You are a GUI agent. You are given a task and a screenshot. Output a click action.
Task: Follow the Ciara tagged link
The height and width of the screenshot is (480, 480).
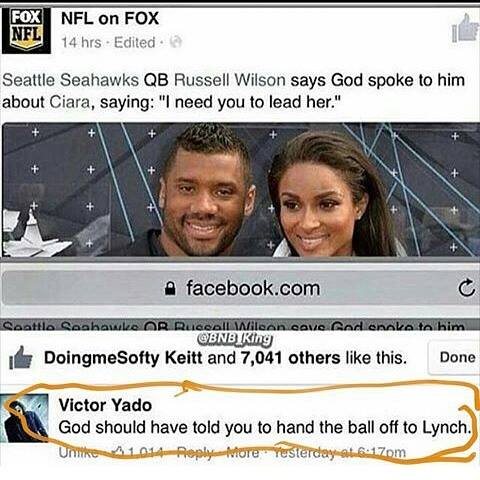[70, 102]
